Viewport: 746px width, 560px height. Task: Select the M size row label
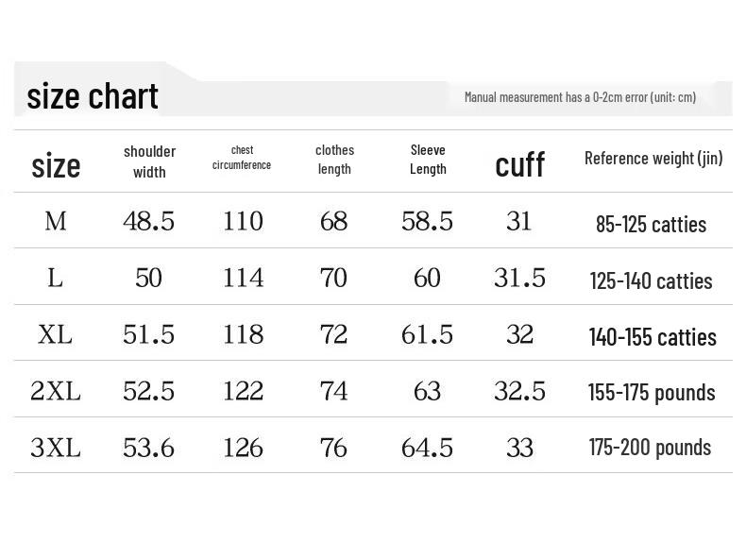click(x=56, y=221)
